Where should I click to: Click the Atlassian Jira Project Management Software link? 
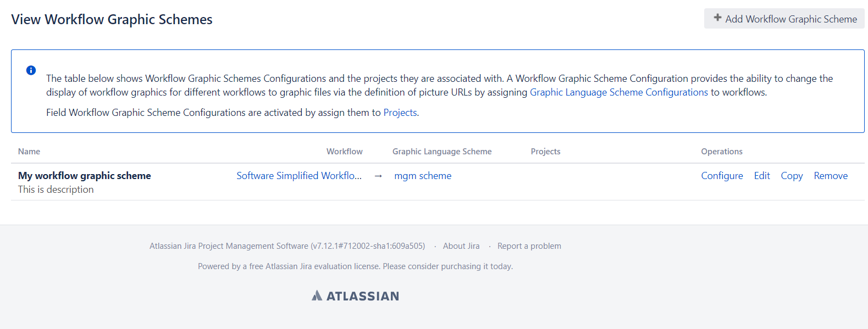point(229,246)
